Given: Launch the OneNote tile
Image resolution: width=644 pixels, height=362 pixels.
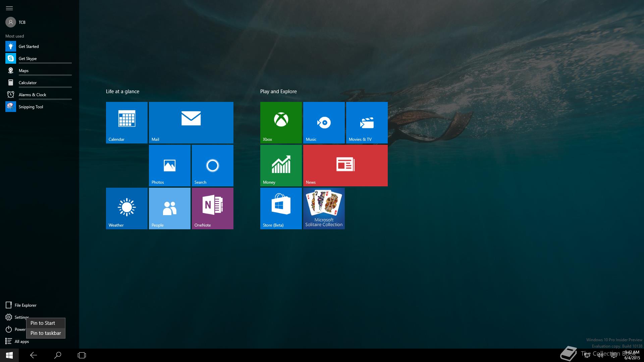Looking at the screenshot, I should (212, 208).
